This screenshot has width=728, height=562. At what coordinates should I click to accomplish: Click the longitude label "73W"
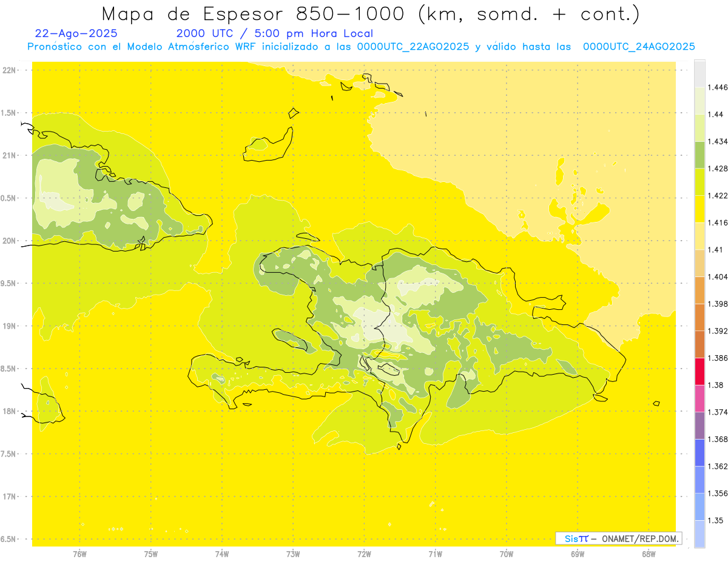(x=293, y=554)
